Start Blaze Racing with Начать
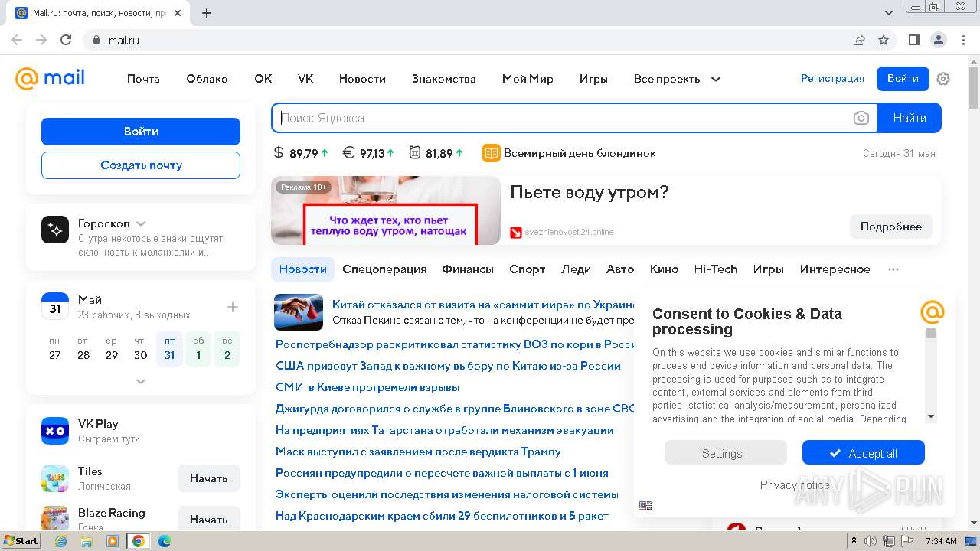 (x=209, y=518)
